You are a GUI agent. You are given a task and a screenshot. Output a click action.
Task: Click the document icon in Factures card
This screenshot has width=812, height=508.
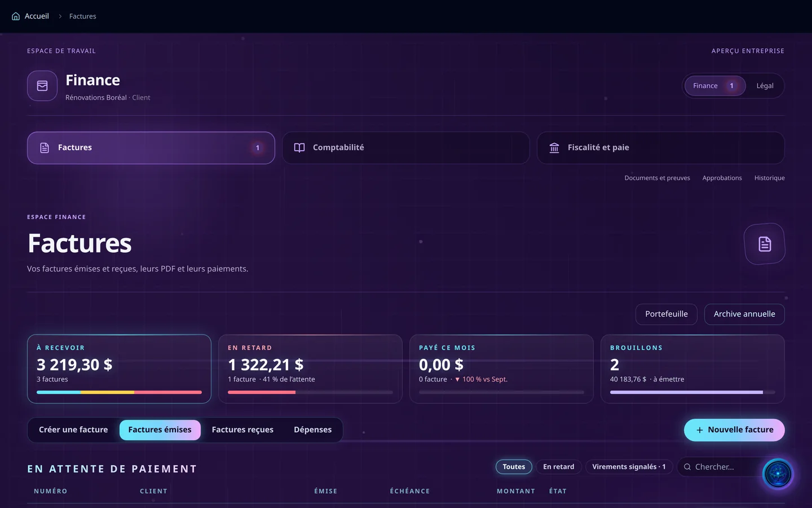click(45, 148)
